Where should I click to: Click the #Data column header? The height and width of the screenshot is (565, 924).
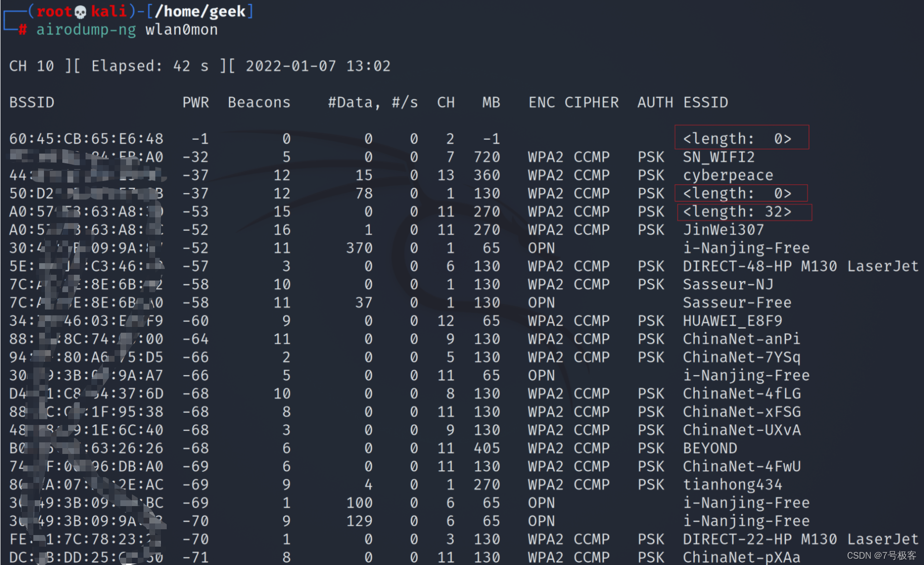tap(354, 102)
